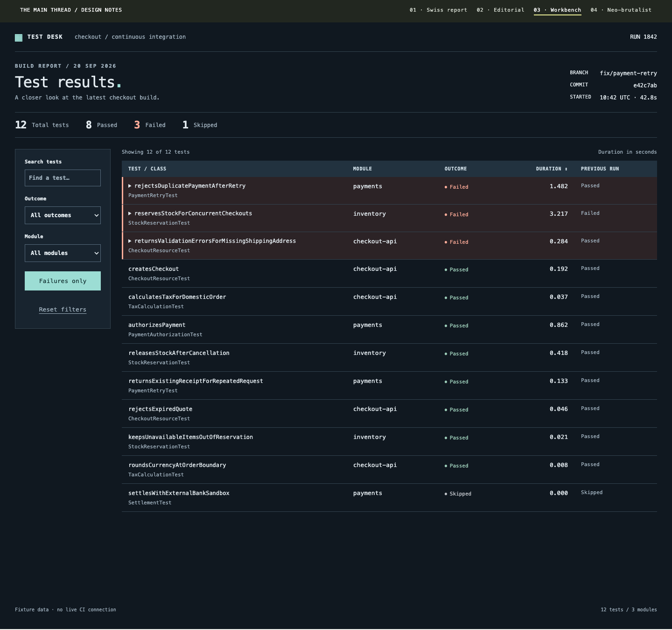Click the checkout / continuous integration breadcrumb
The height and width of the screenshot is (630, 672).
pyautogui.click(x=130, y=37)
